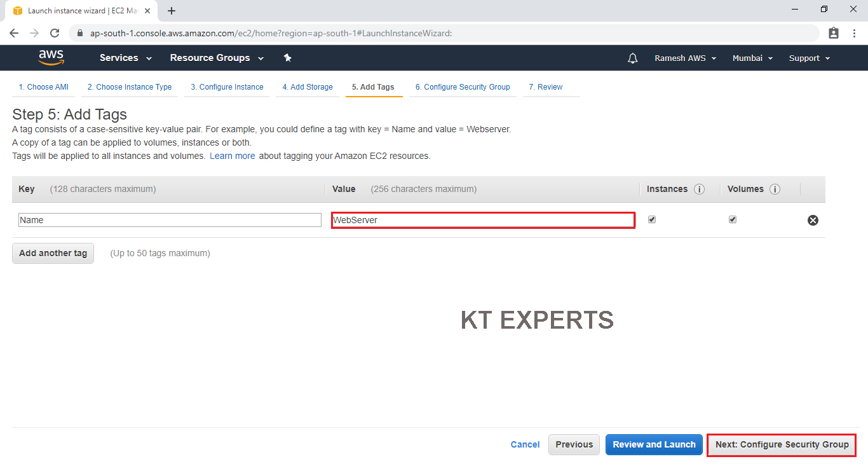Switch to 6. Configure Security Group tab

463,87
